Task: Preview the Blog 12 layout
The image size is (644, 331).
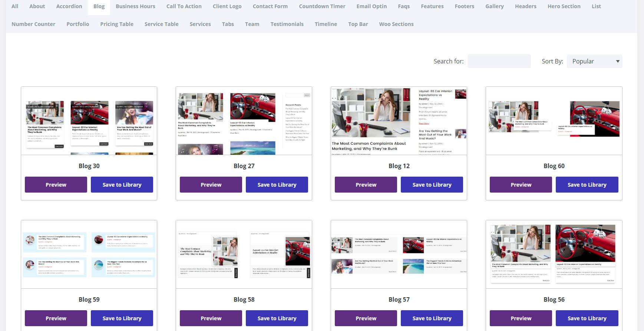Action: (x=366, y=185)
